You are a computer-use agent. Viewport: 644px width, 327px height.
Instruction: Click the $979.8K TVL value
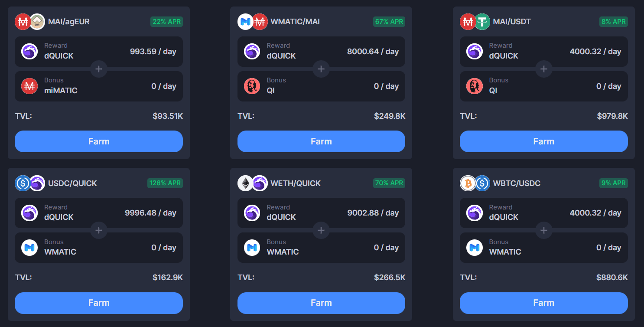[612, 116]
